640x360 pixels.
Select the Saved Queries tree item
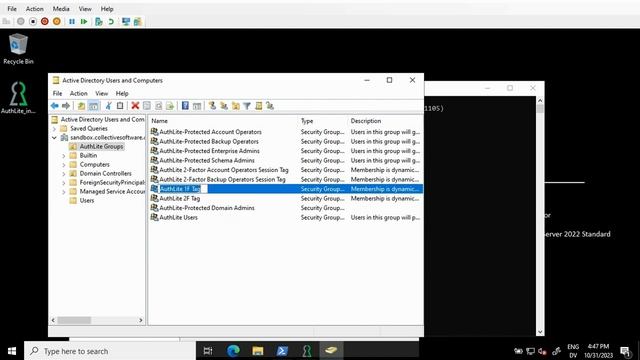pyautogui.click(x=89, y=129)
